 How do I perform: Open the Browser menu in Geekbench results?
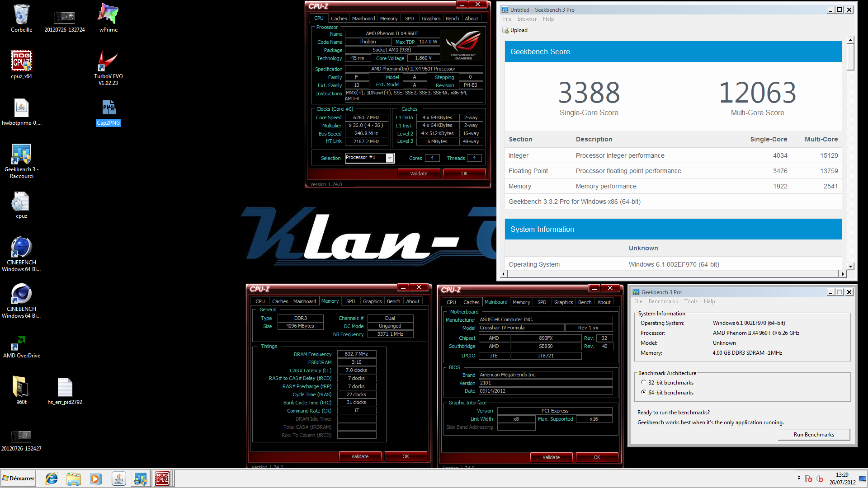click(527, 19)
